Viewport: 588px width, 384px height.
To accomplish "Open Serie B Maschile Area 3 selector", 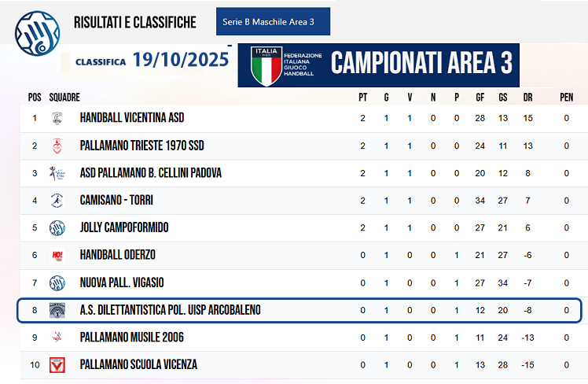I will point(273,22).
